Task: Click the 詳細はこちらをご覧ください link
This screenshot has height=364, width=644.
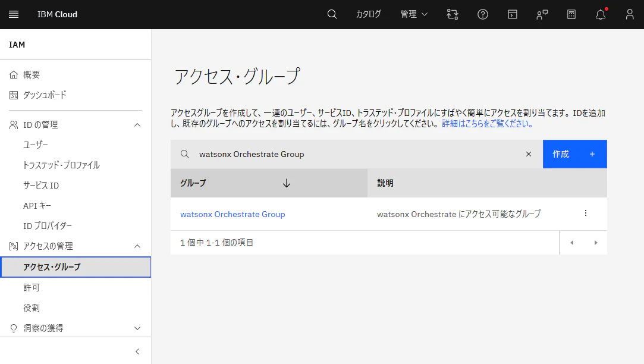Action: 488,124
